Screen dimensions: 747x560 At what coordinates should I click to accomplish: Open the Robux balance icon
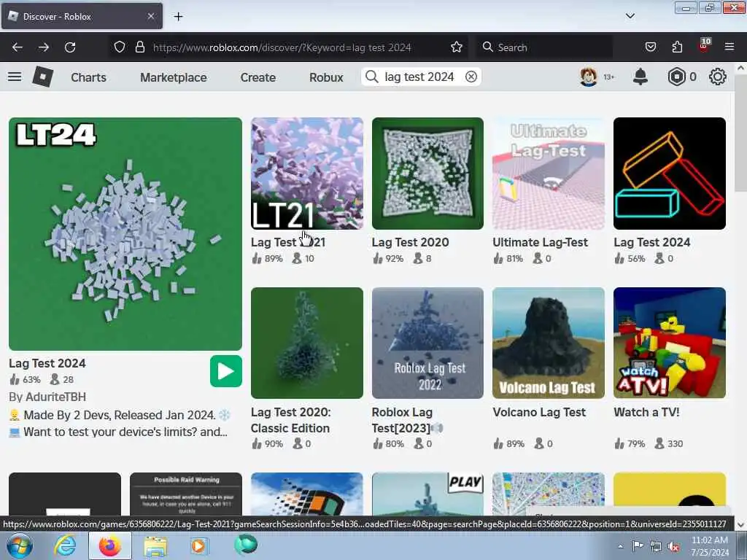(x=676, y=77)
